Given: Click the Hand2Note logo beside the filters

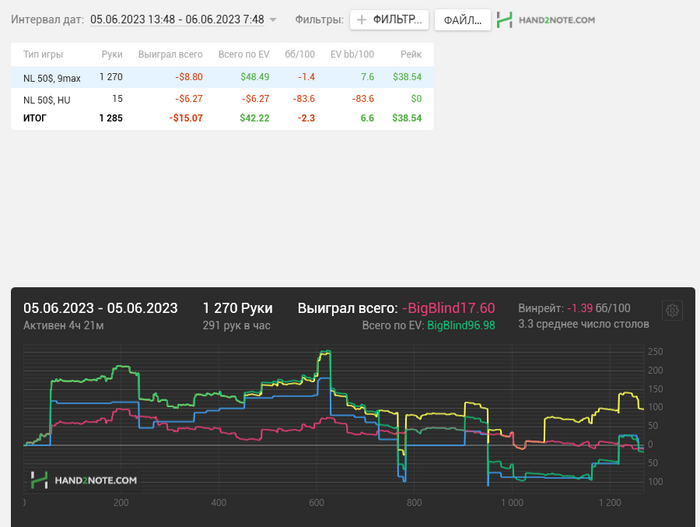Looking at the screenshot, I should [546, 20].
